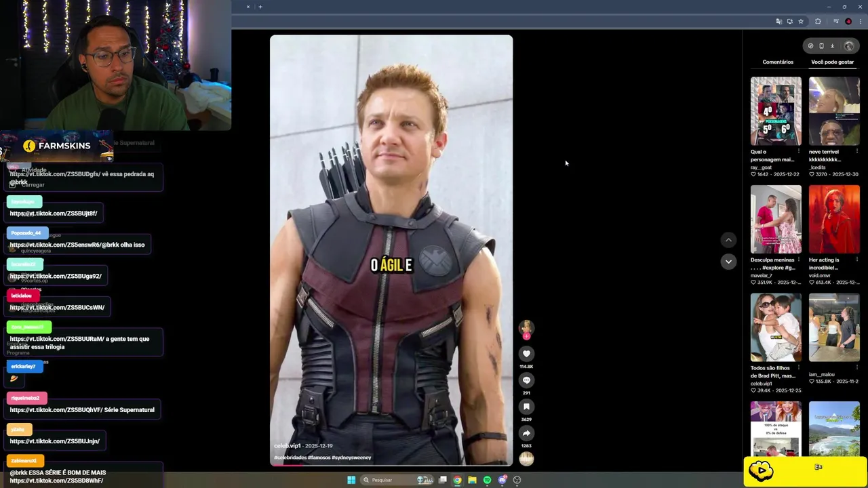This screenshot has height=488, width=868.
Task: Open the video comments bubble icon
Action: (x=526, y=380)
